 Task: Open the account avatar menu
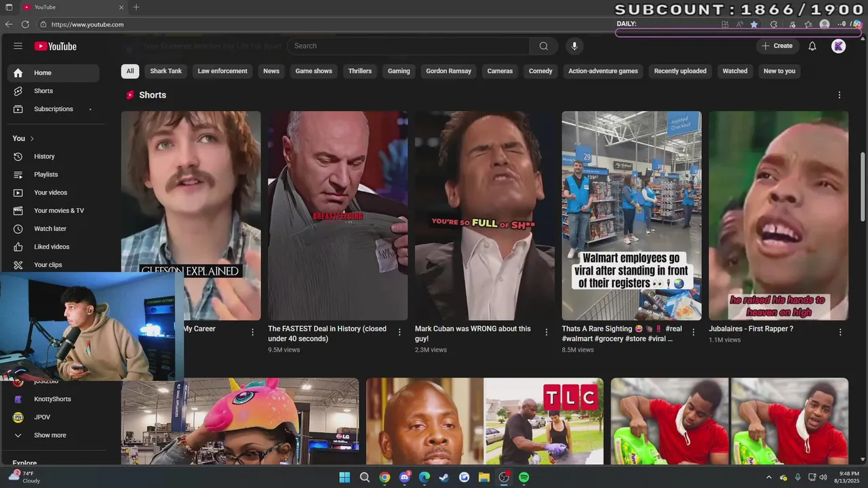tap(839, 46)
